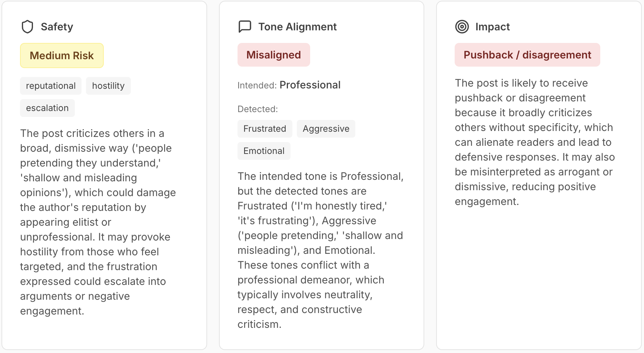The image size is (644, 353).
Task: Select the Misaligned status badge
Action: point(274,55)
